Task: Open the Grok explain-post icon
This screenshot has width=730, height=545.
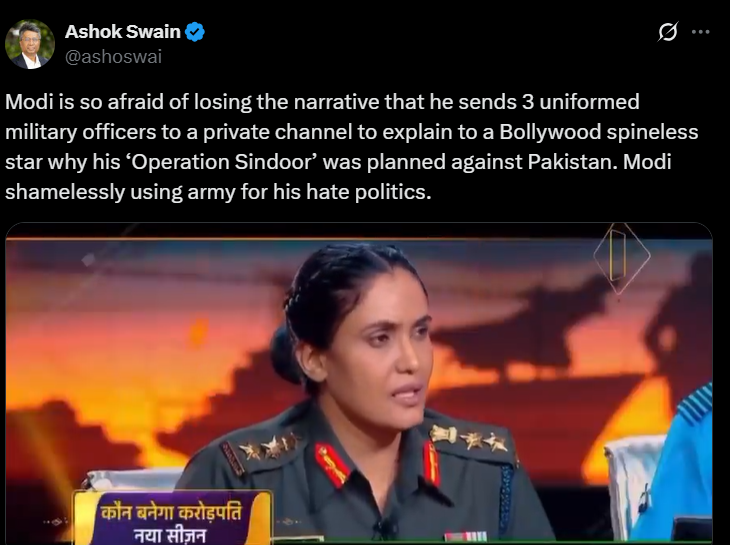Action: [668, 32]
